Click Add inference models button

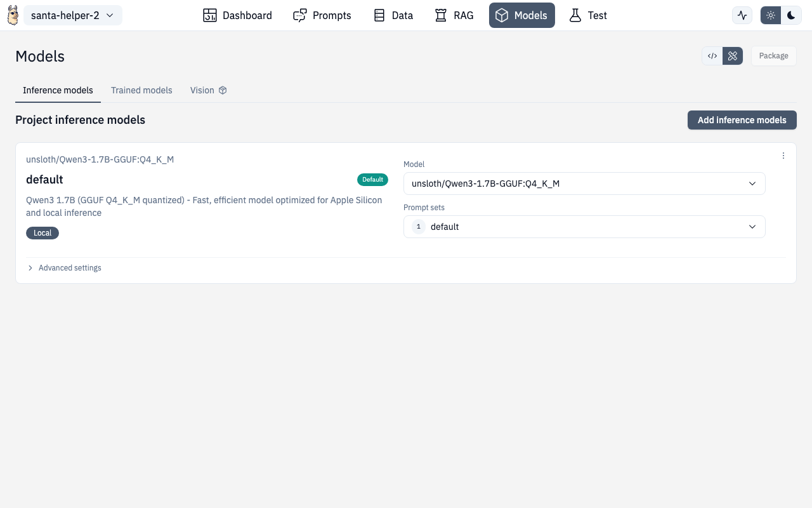[x=742, y=120]
